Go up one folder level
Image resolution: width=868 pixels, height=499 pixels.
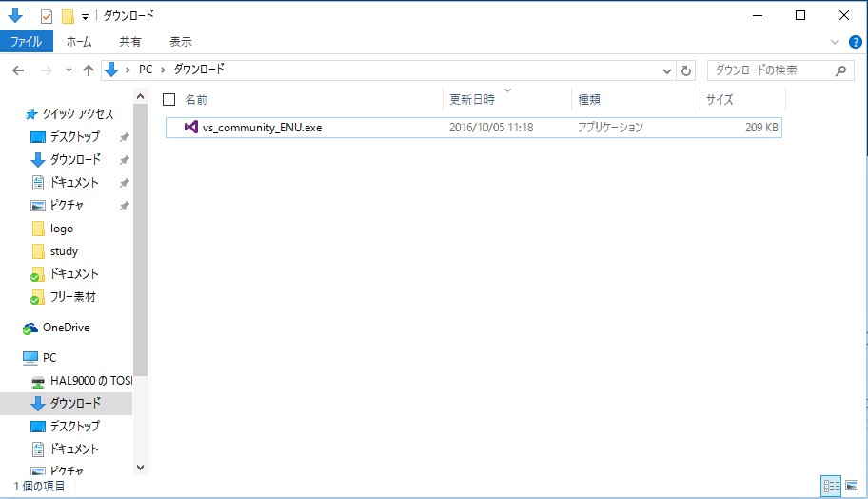coord(88,70)
